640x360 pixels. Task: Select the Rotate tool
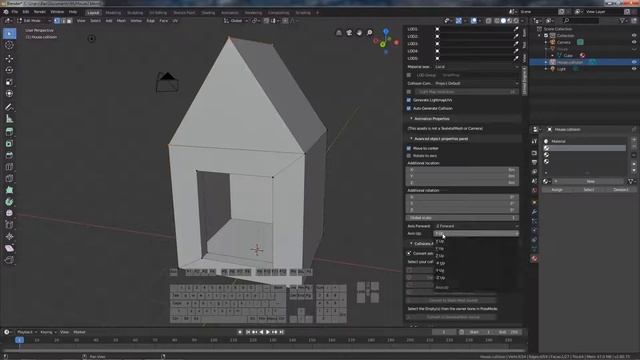9,70
